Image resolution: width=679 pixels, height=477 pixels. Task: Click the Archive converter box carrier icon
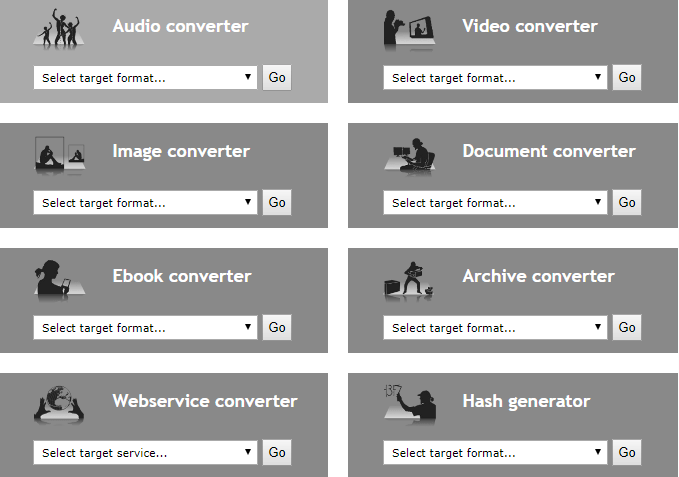click(409, 281)
